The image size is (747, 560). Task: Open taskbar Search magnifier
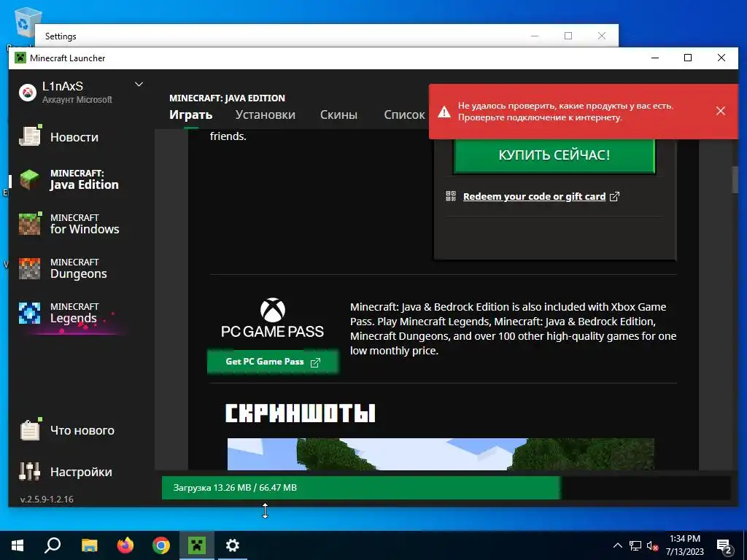click(53, 545)
